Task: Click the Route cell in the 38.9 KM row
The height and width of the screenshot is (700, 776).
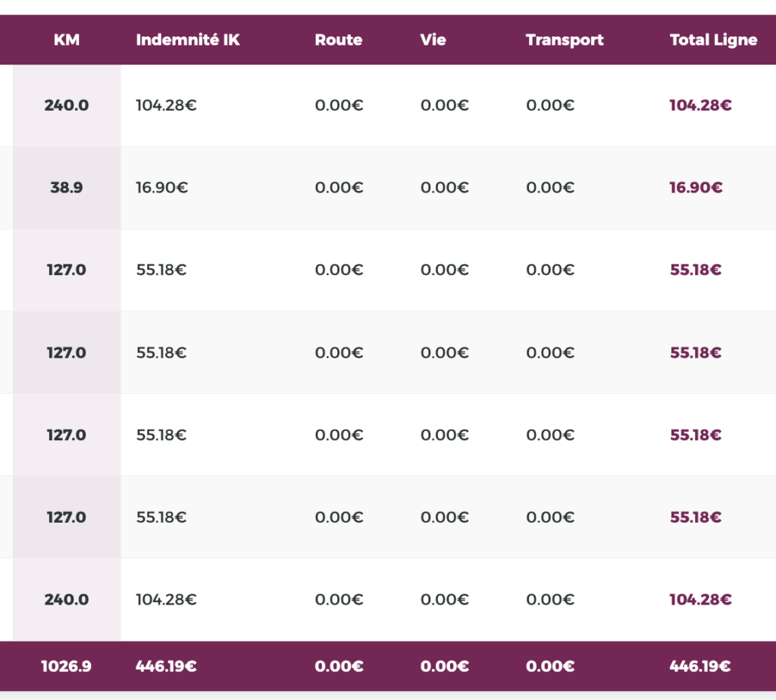Action: (339, 188)
